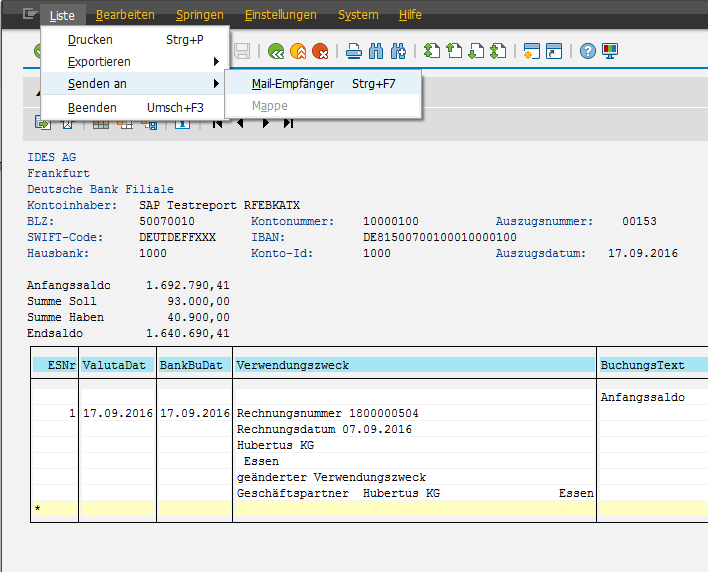Screen dimensions: 708x572
Task: Click the red Cancel icon
Action: point(320,51)
